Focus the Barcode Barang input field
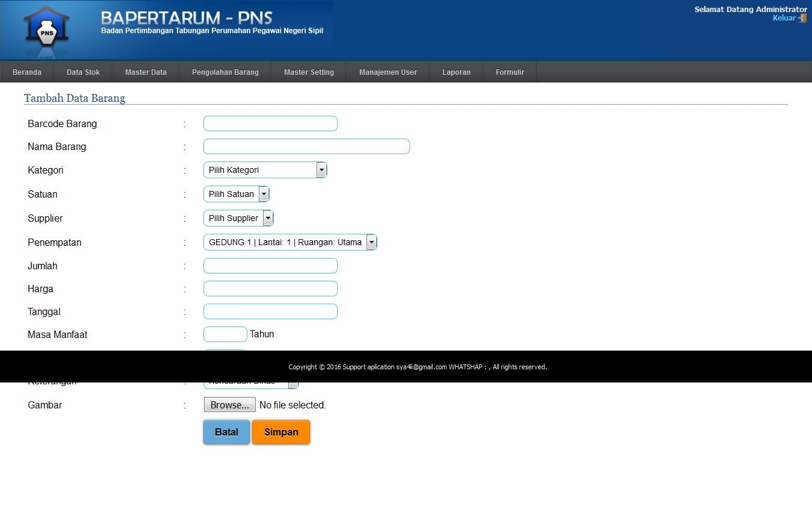The height and width of the screenshot is (506, 812). [270, 123]
